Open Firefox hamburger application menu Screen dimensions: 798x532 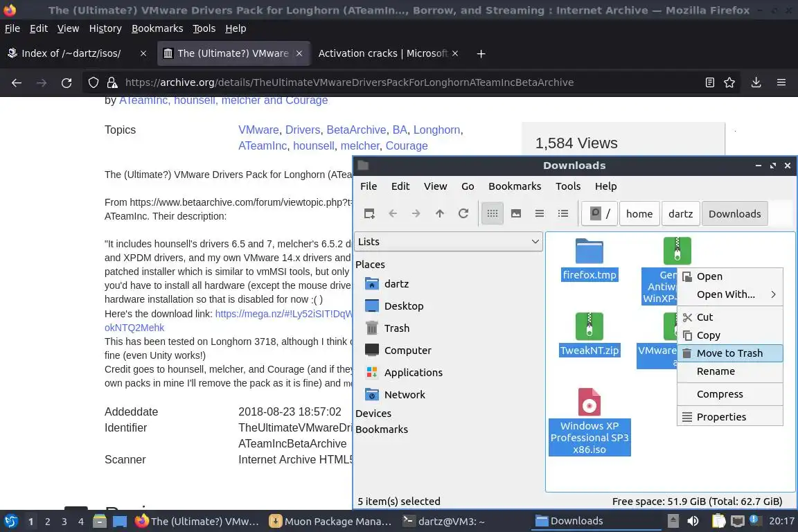pyautogui.click(x=781, y=82)
